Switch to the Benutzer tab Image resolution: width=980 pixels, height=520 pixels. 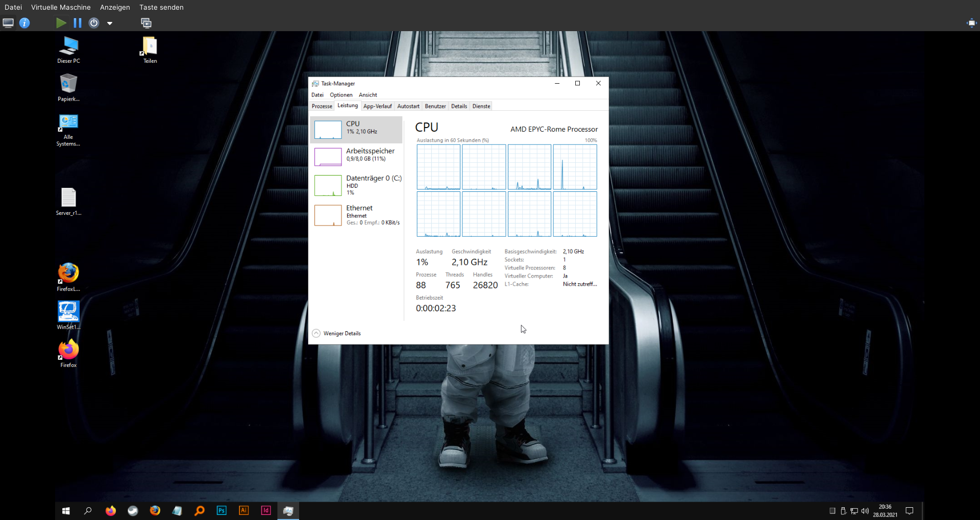tap(435, 106)
